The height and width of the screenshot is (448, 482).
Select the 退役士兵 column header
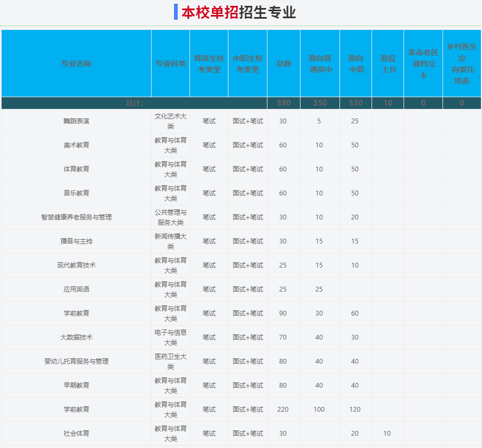388,64
